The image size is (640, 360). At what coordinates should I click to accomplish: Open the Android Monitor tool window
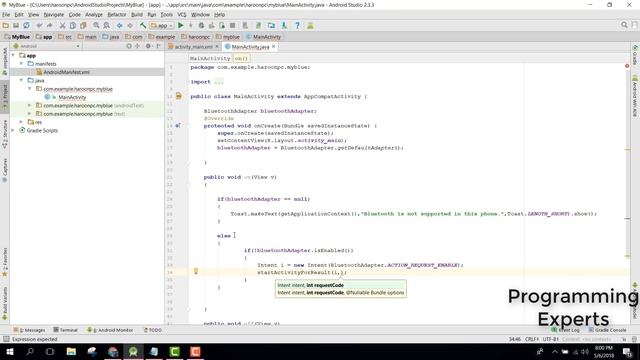tap(110, 330)
